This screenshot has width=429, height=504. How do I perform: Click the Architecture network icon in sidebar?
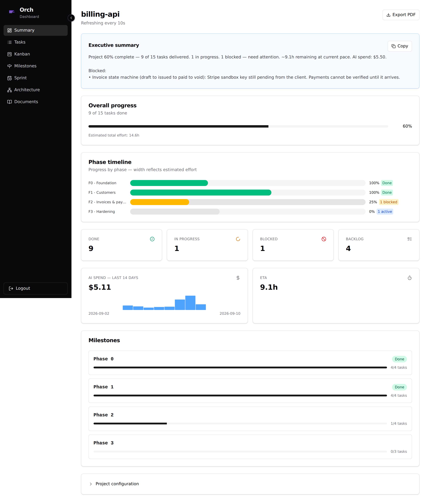10,90
